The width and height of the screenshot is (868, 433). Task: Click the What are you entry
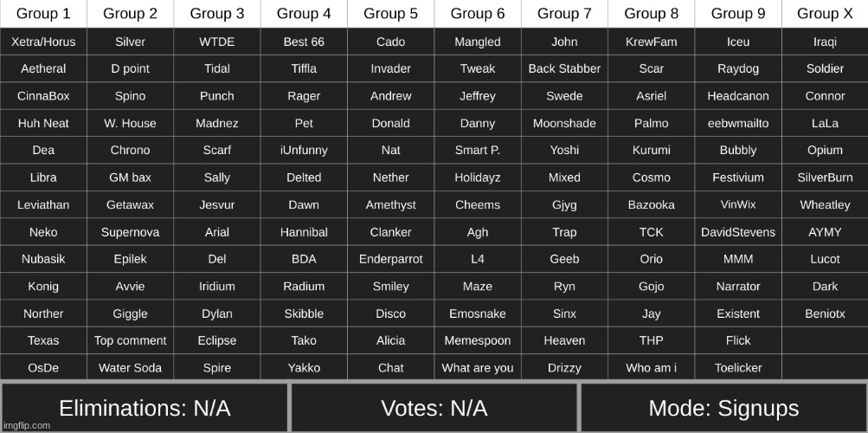pos(477,368)
